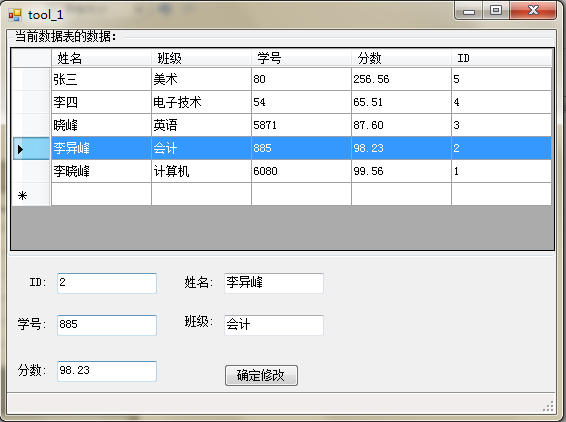Select the row header for 李晓峰
The height and width of the screenshot is (422, 566).
[x=31, y=171]
